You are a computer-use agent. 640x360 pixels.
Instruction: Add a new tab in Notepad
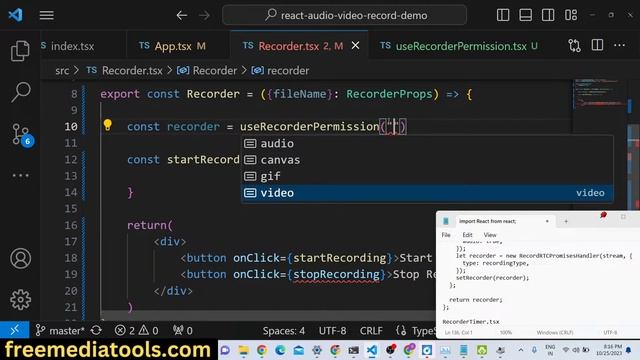(x=566, y=221)
